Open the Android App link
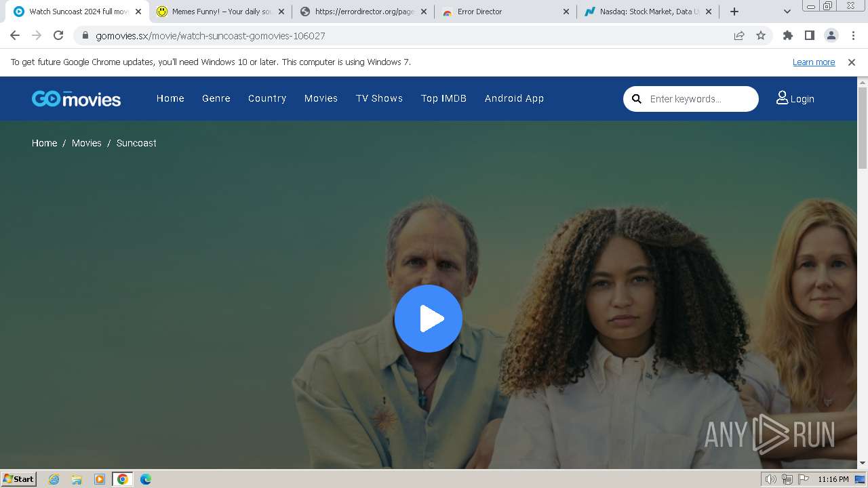Image resolution: width=868 pixels, height=488 pixels. click(x=514, y=98)
